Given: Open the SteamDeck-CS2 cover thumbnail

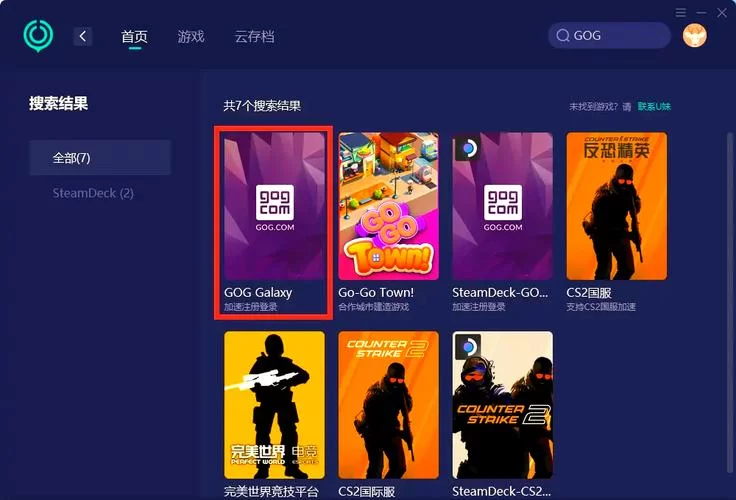Looking at the screenshot, I should point(502,405).
